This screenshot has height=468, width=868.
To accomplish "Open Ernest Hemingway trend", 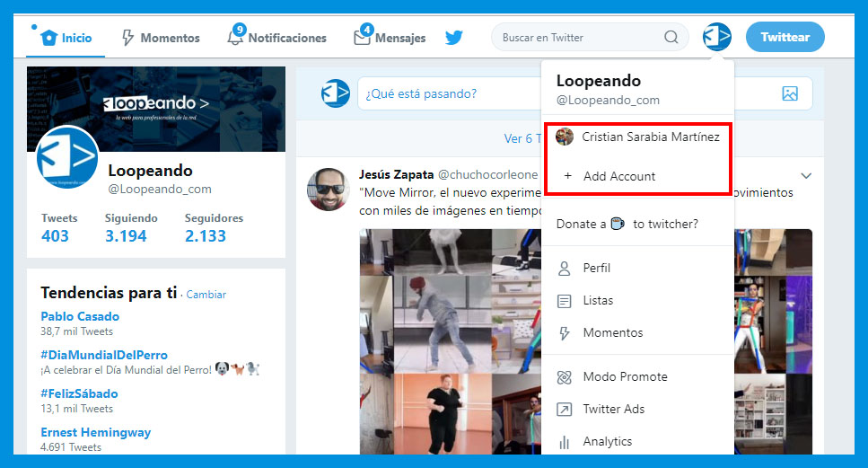I will point(96,433).
